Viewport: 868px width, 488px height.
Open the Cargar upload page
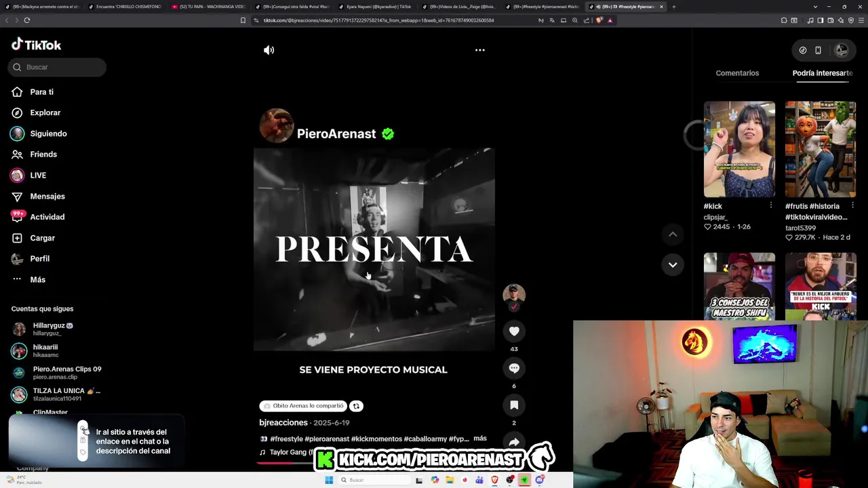click(x=42, y=238)
